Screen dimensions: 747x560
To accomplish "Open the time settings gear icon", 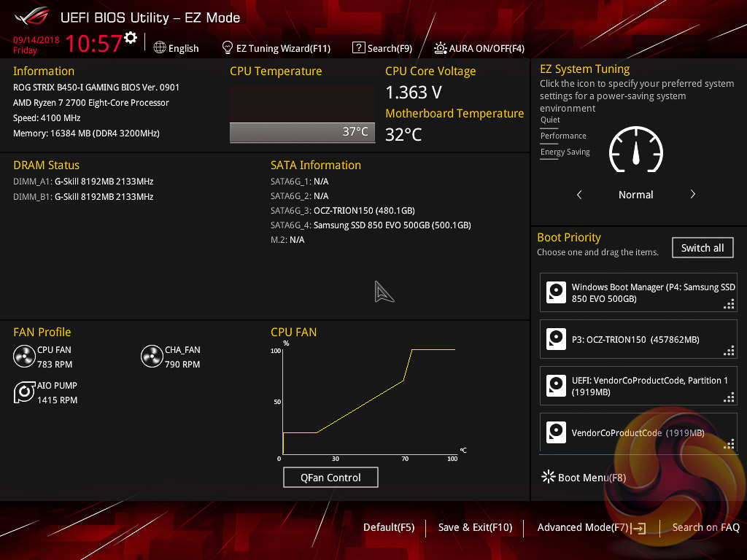I will [131, 38].
